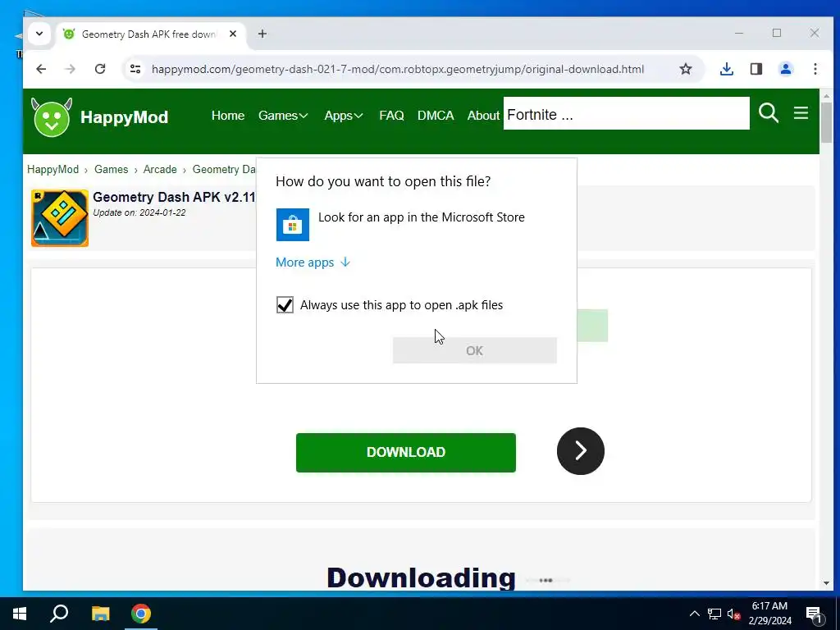Open Windows taskbar search
This screenshot has width=840, height=630.
pos(59,614)
